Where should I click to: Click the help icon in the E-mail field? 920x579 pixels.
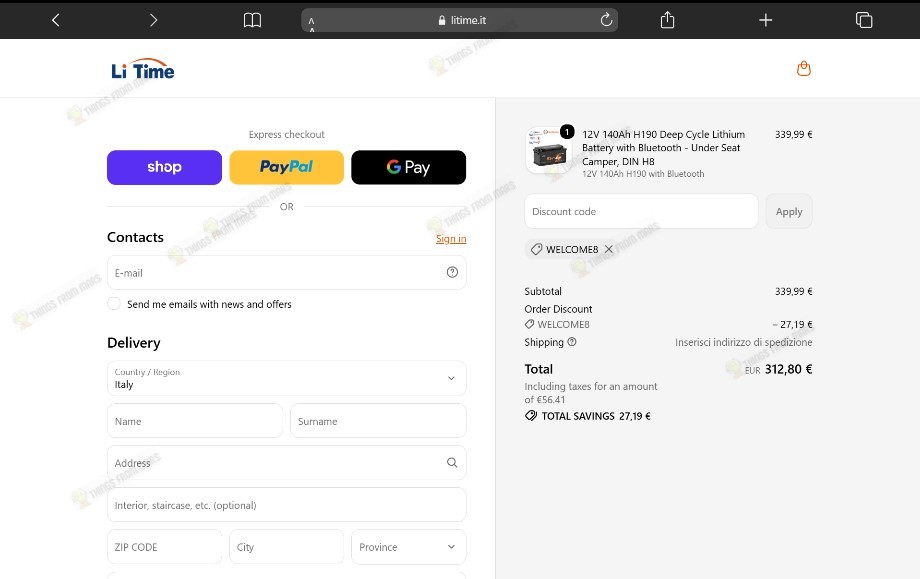click(452, 272)
